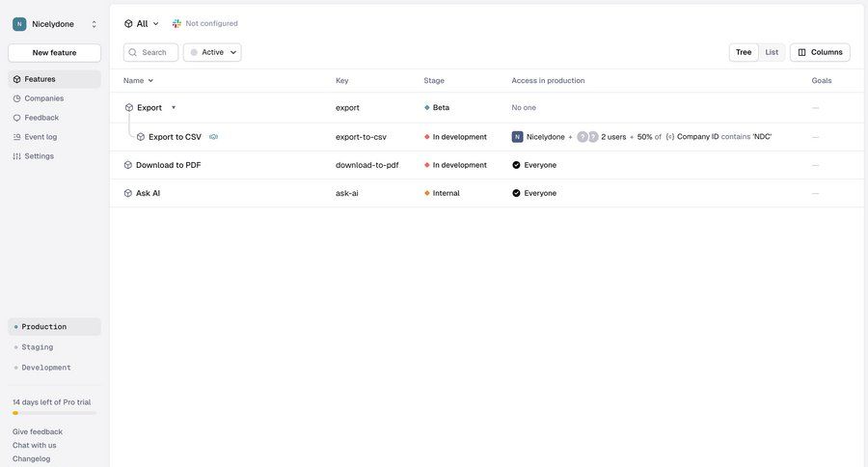Click the New feature button

coord(54,53)
